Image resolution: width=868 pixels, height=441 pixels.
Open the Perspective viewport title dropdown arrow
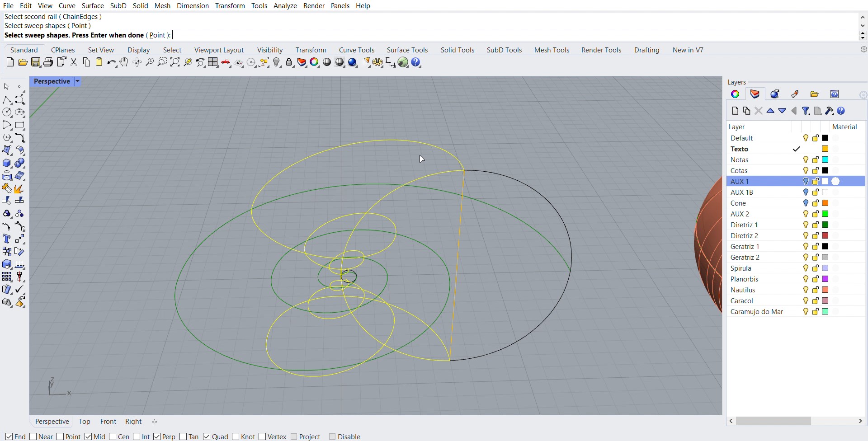tap(77, 81)
